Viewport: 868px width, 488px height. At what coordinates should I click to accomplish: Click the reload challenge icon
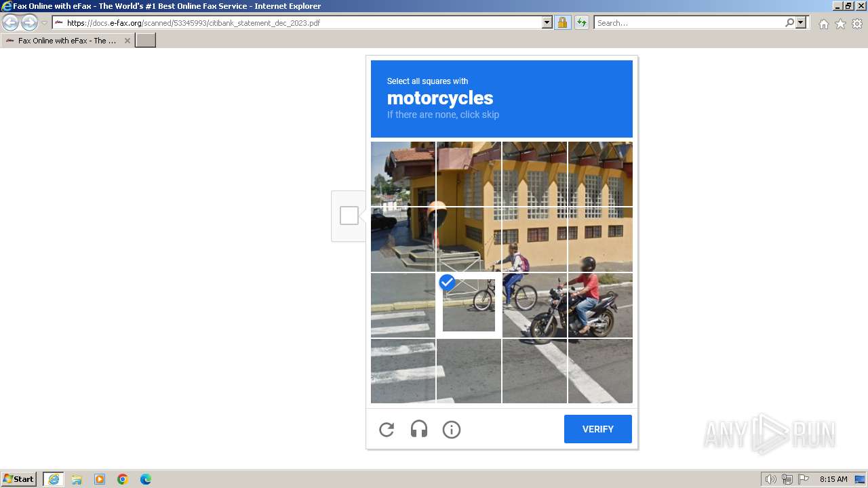tap(387, 430)
